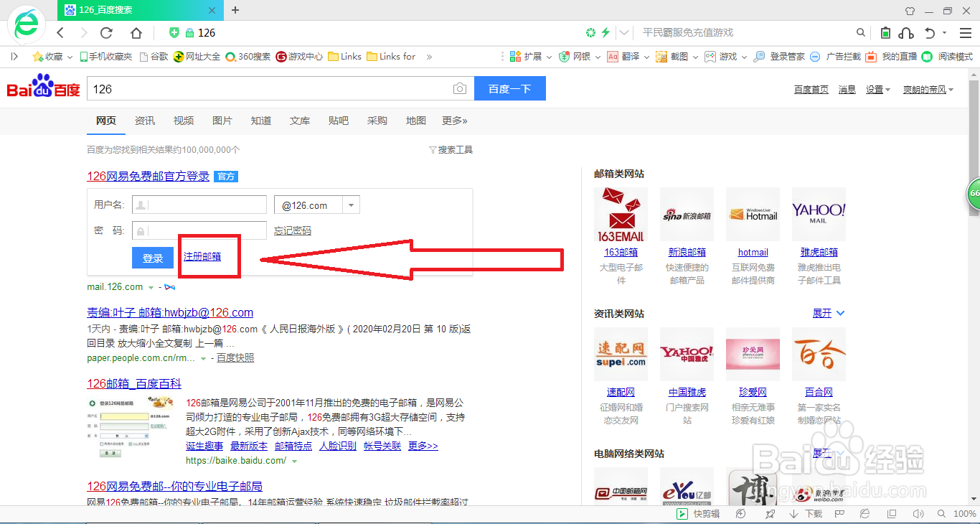
Task: Open the 126邮箱_百度百科 result
Action: (134, 383)
